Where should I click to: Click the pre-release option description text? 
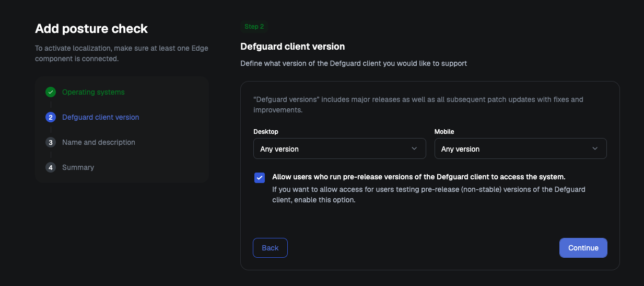[x=429, y=195]
